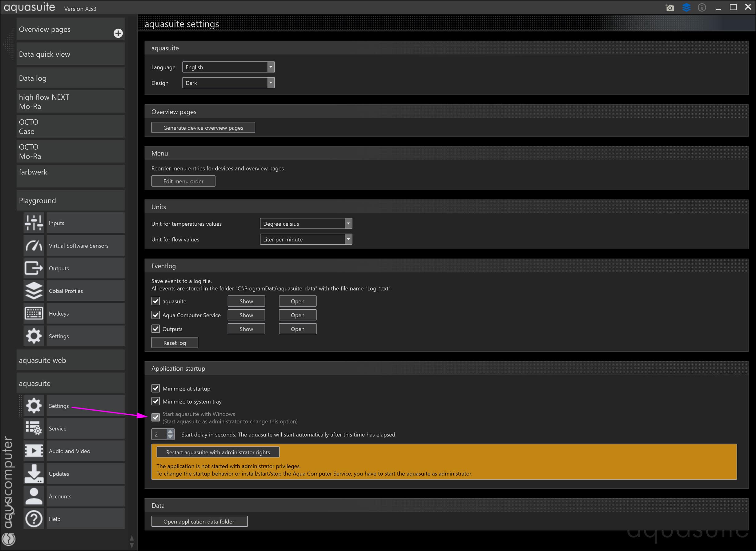Click the Outputs arrow icon

(x=34, y=268)
